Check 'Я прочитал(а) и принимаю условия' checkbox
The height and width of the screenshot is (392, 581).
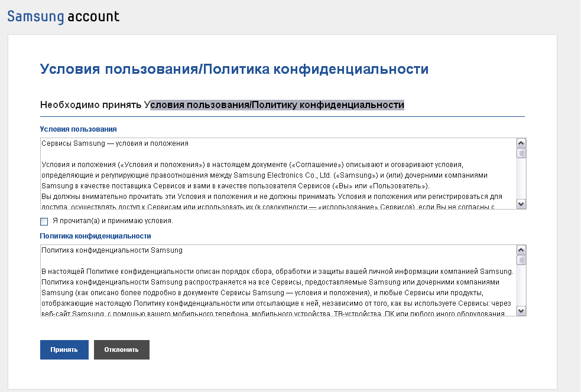click(44, 221)
